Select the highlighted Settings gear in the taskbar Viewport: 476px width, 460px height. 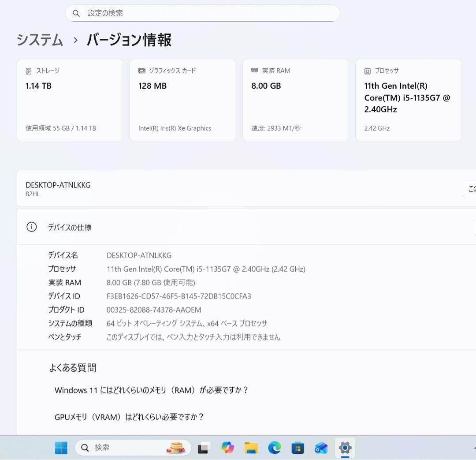pyautogui.click(x=345, y=448)
